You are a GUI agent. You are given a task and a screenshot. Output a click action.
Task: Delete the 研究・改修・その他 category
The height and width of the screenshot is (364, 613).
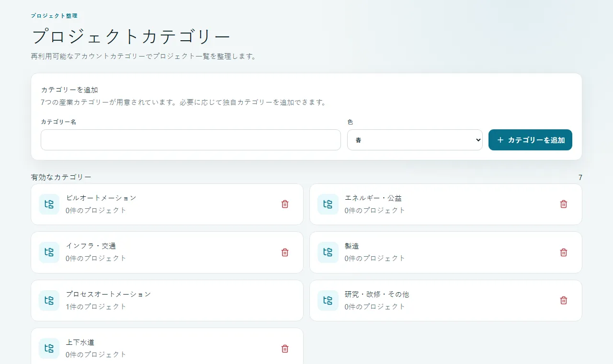[564, 300]
